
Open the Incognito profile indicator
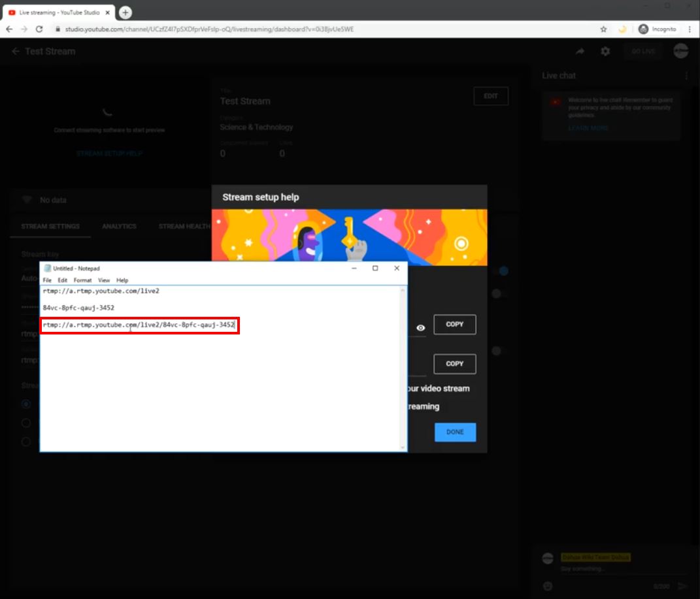pyautogui.click(x=657, y=29)
